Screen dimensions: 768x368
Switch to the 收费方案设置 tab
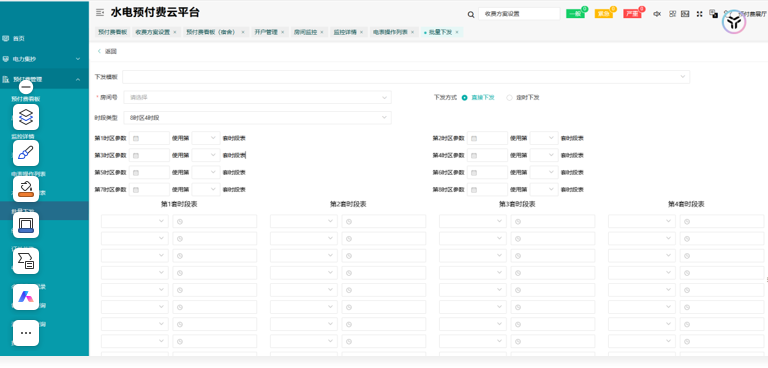pyautogui.click(x=152, y=32)
